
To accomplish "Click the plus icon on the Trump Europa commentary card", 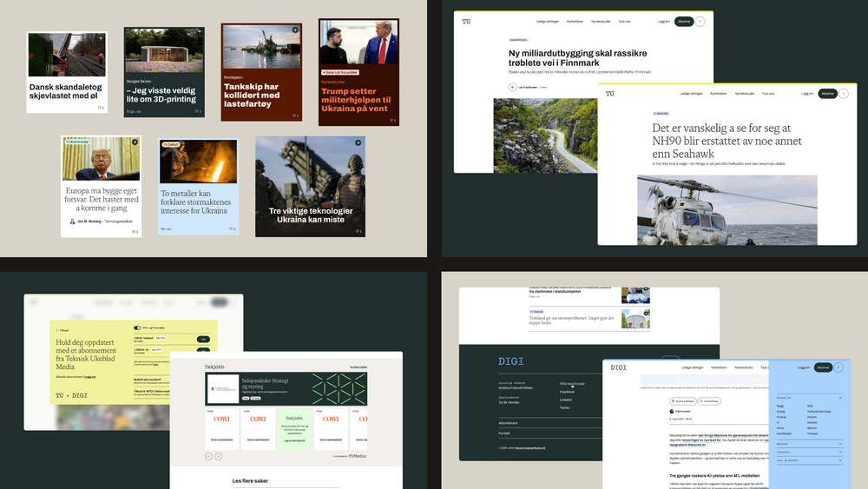I will (135, 142).
